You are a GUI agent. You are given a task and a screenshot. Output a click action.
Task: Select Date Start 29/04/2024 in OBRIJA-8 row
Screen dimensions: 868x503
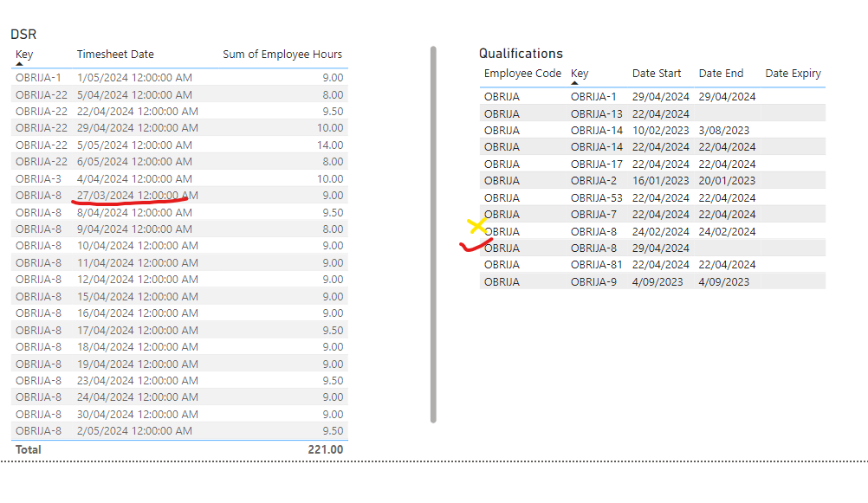660,248
